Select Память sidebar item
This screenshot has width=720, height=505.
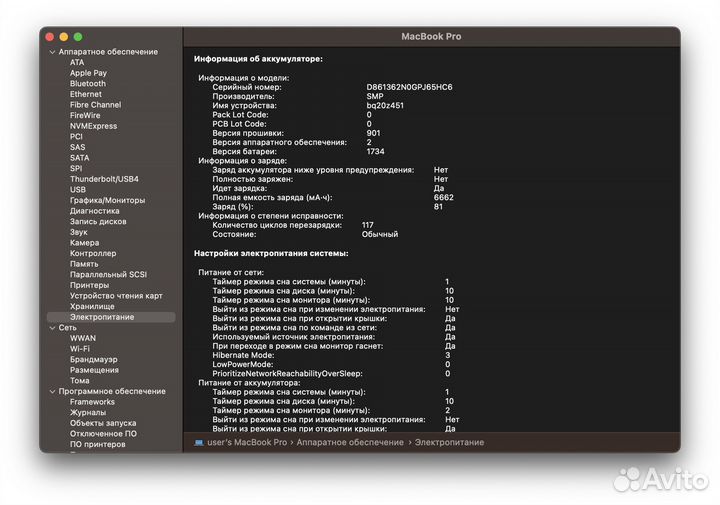pyautogui.click(x=84, y=264)
